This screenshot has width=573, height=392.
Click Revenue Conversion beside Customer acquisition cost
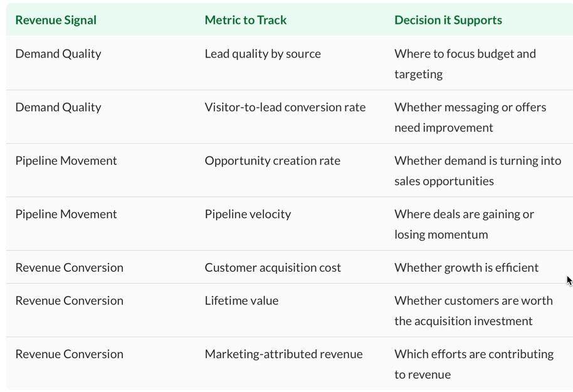click(70, 267)
